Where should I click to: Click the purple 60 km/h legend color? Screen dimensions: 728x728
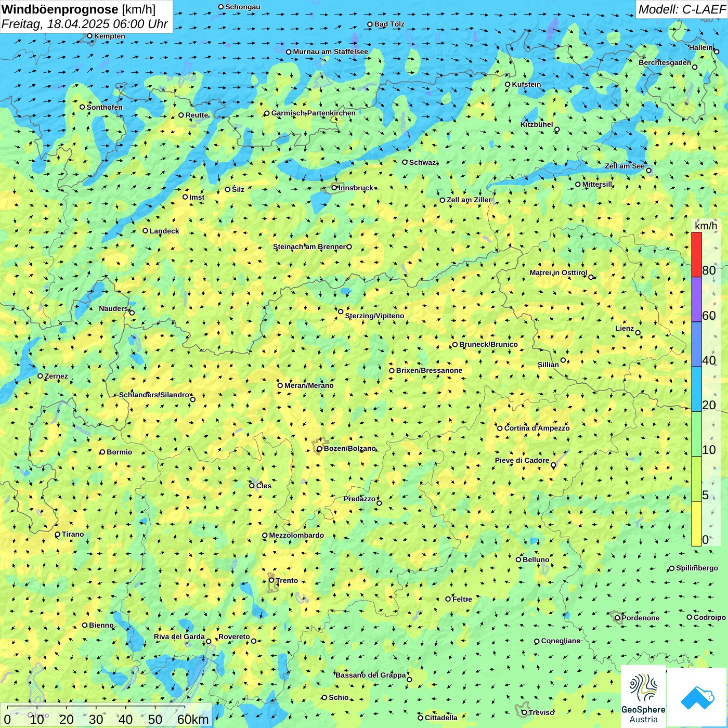[x=696, y=300]
